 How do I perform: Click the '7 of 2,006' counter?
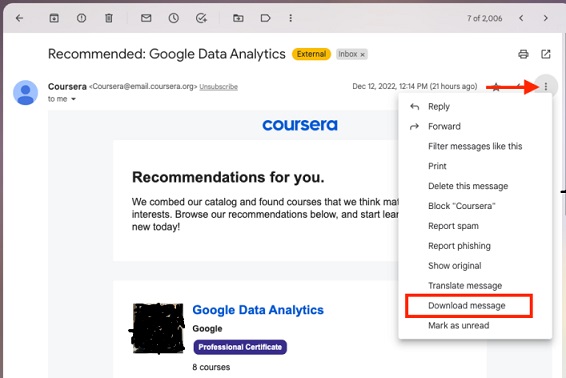click(484, 18)
